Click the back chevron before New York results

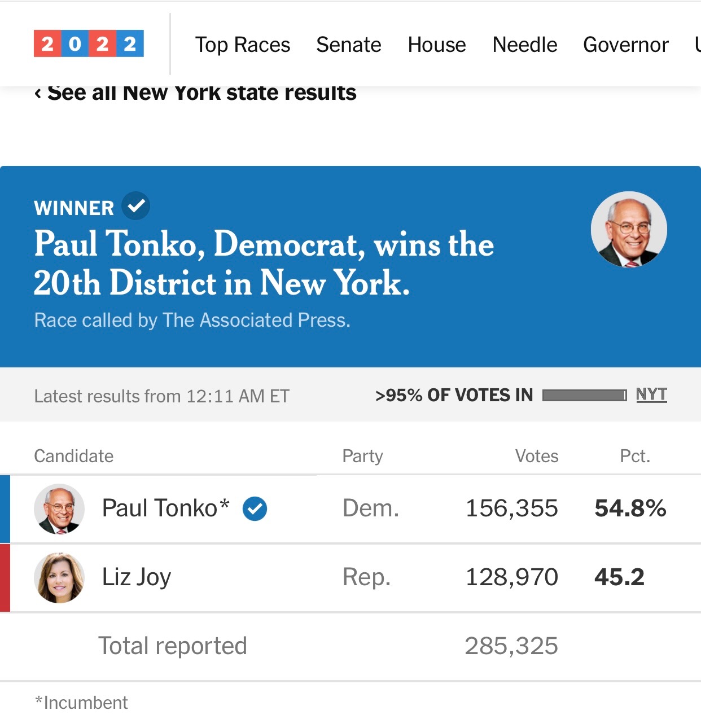38,93
